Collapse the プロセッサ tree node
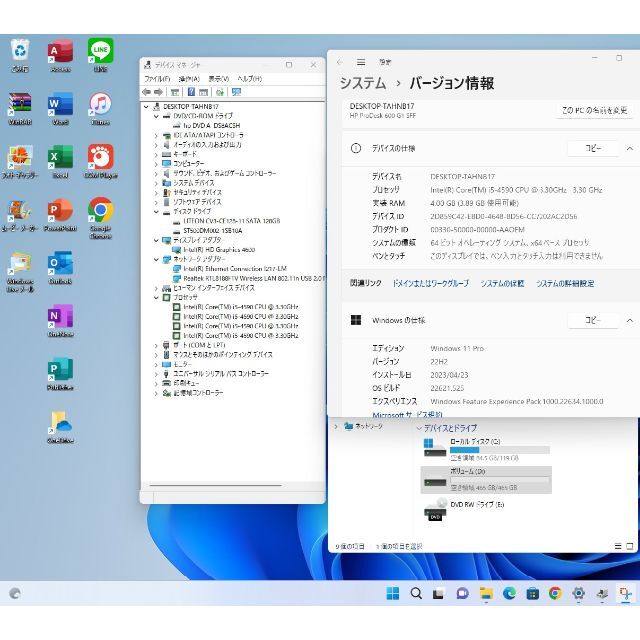 point(156,297)
